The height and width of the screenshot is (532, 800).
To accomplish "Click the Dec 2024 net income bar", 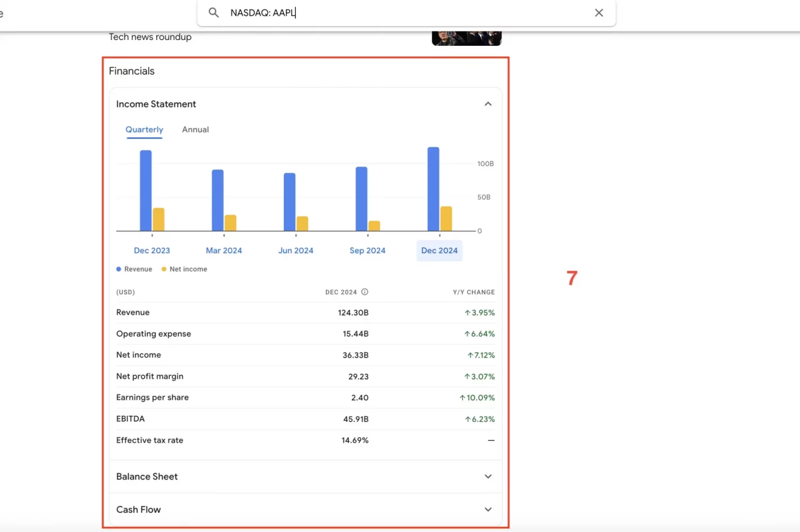I will coord(446,219).
